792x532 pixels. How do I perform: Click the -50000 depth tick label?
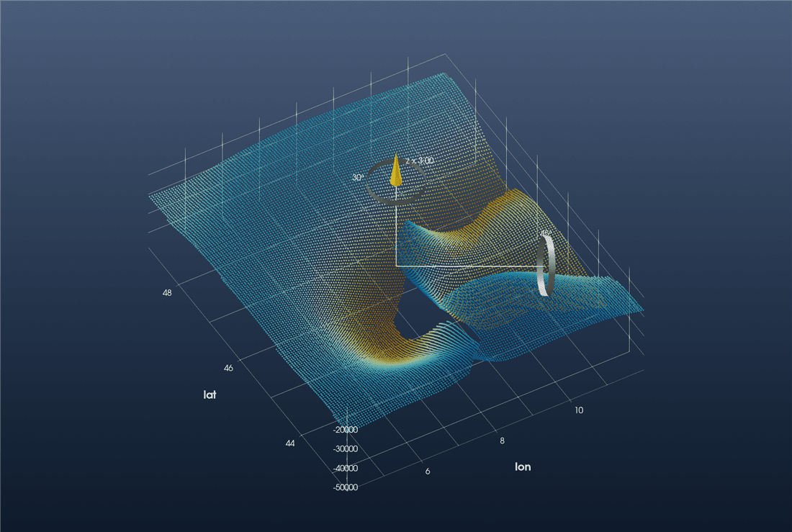tap(345, 487)
